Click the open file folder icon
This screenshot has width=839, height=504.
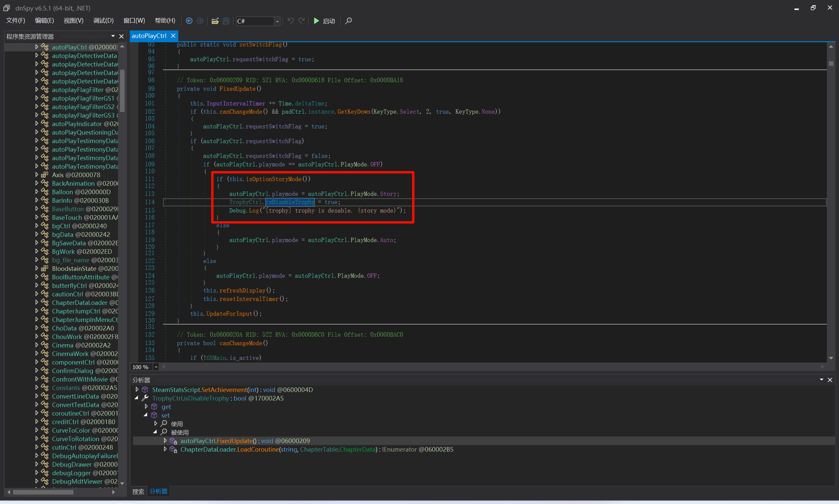click(x=215, y=21)
